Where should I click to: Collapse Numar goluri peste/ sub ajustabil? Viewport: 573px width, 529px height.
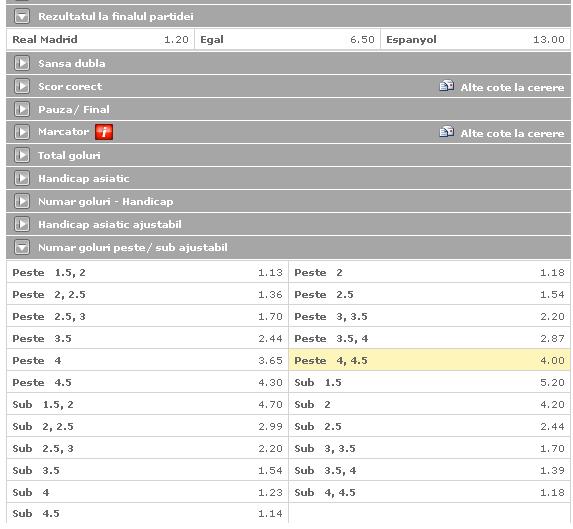click(22, 247)
